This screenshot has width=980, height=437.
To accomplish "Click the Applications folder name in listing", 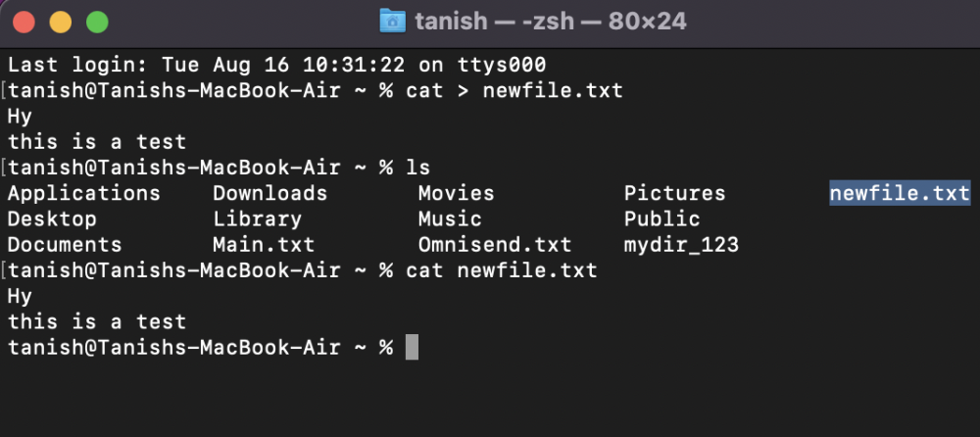I will [83, 193].
